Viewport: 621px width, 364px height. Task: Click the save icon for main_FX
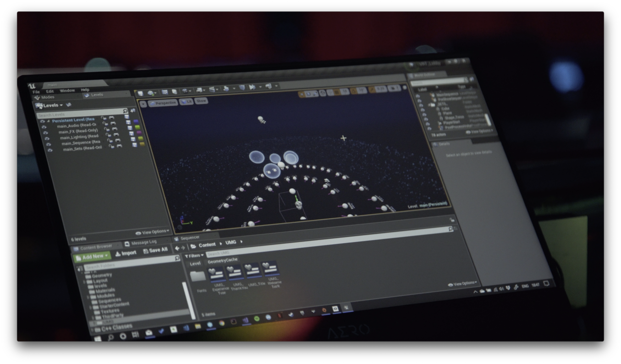coord(130,128)
